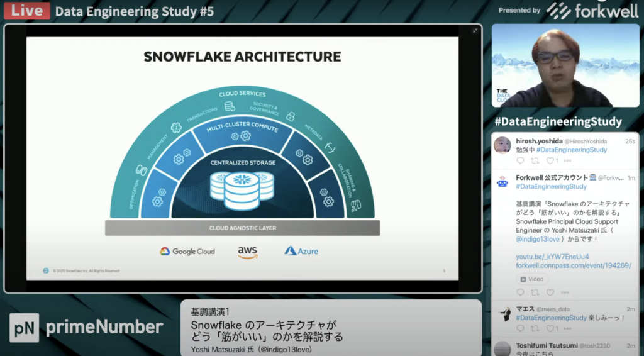Click the Forkwell robot avatar icon
This screenshot has height=356, width=644.
point(502,182)
